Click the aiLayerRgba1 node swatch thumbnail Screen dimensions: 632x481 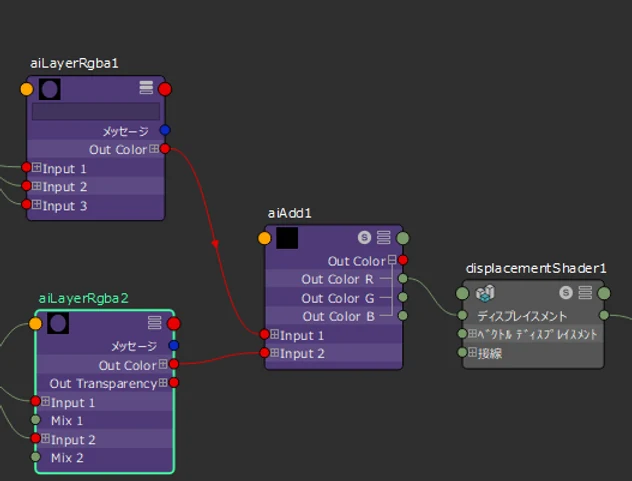coord(50,89)
